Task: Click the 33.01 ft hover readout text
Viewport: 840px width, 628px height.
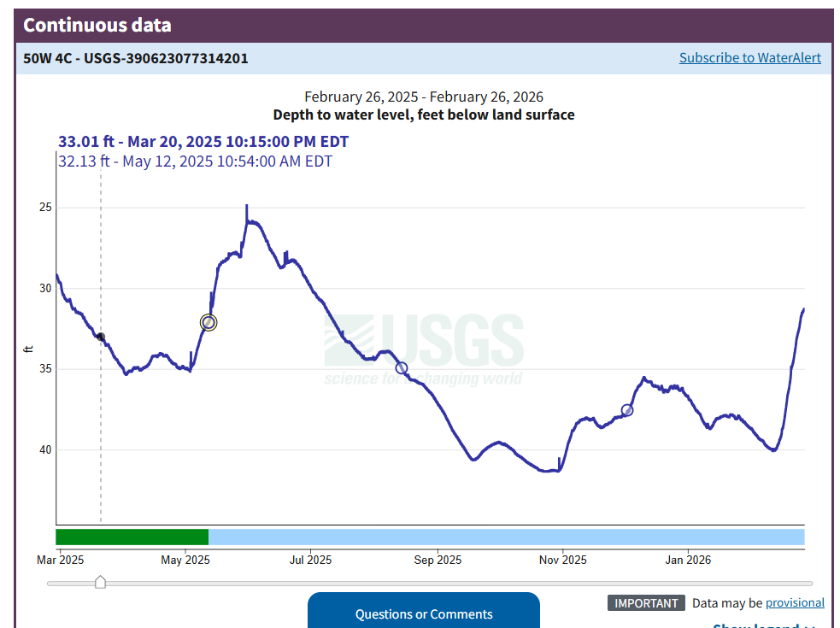Action: pos(203,142)
